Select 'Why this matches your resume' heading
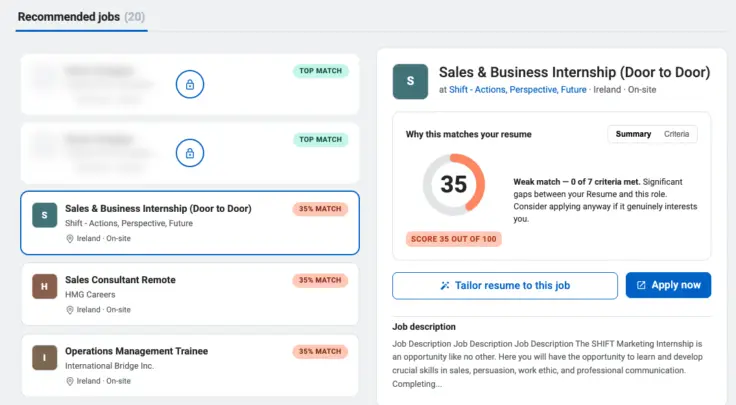Image resolution: width=736 pixels, height=405 pixels. 468,134
